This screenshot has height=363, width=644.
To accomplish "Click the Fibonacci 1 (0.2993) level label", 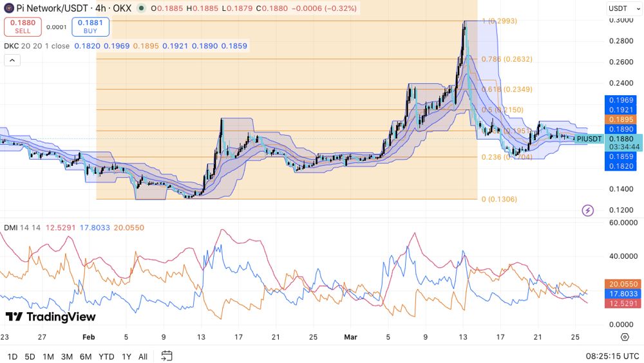I will coord(500,21).
